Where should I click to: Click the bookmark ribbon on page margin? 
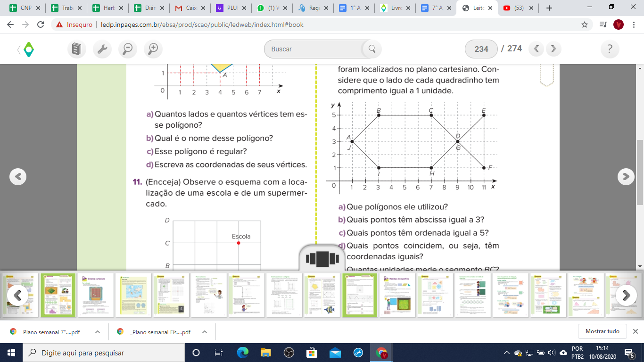[x=546, y=75]
